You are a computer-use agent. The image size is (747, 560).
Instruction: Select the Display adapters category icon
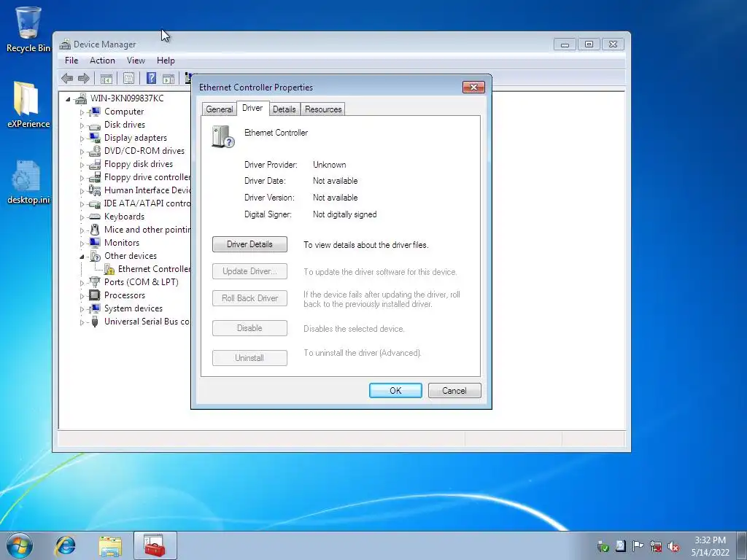pyautogui.click(x=95, y=138)
